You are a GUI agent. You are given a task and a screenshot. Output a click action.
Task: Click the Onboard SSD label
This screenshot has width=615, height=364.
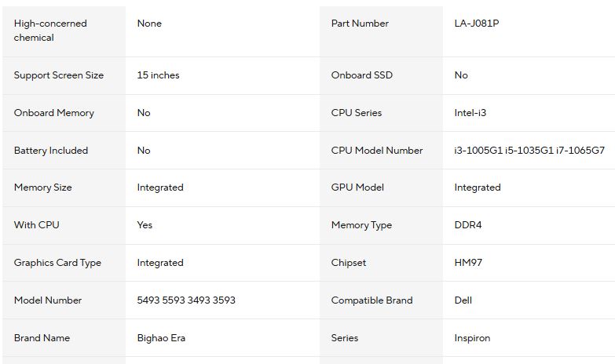coord(362,75)
